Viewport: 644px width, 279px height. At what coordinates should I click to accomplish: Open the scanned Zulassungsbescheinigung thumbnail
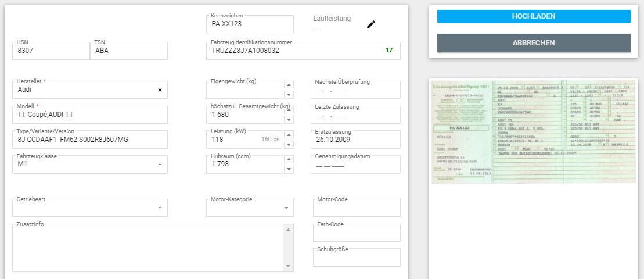533,131
